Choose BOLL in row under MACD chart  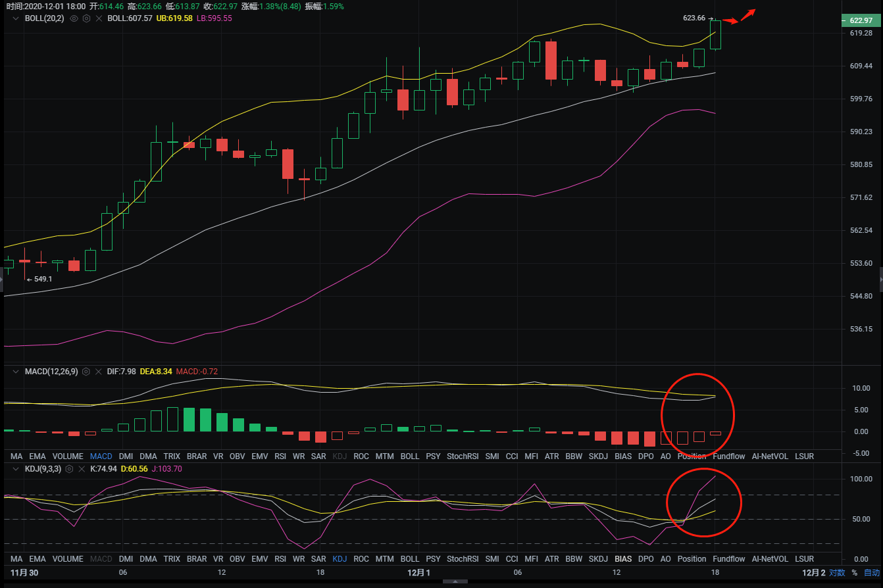click(410, 456)
